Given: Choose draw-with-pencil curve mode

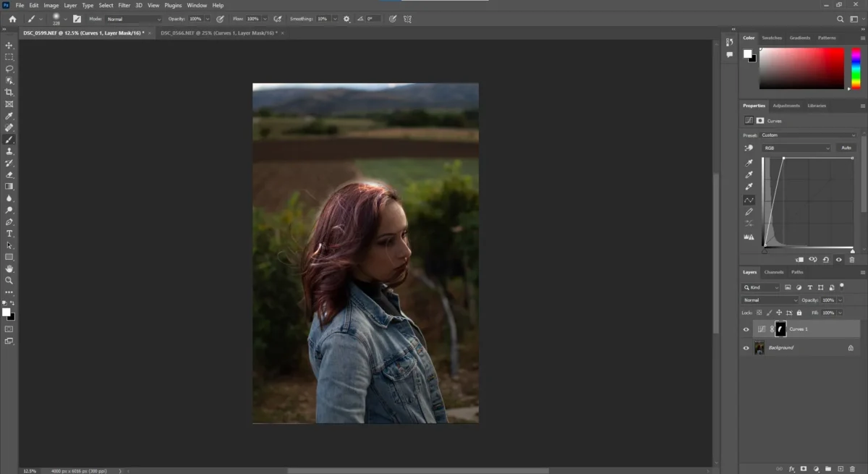Looking at the screenshot, I should point(749,212).
